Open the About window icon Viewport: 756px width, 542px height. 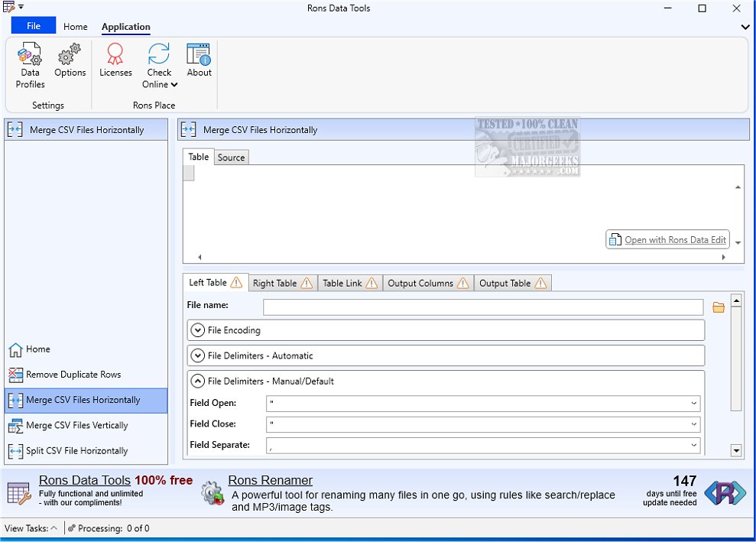(x=199, y=54)
